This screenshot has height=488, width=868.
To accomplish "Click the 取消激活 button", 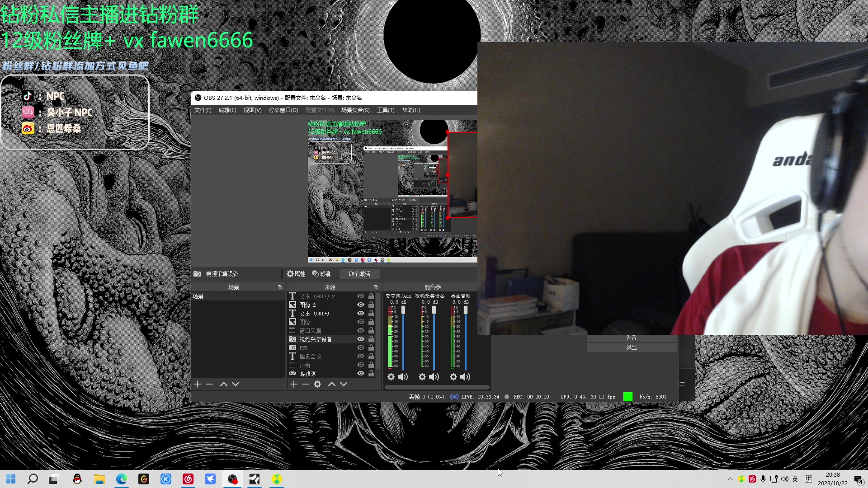I will [359, 274].
